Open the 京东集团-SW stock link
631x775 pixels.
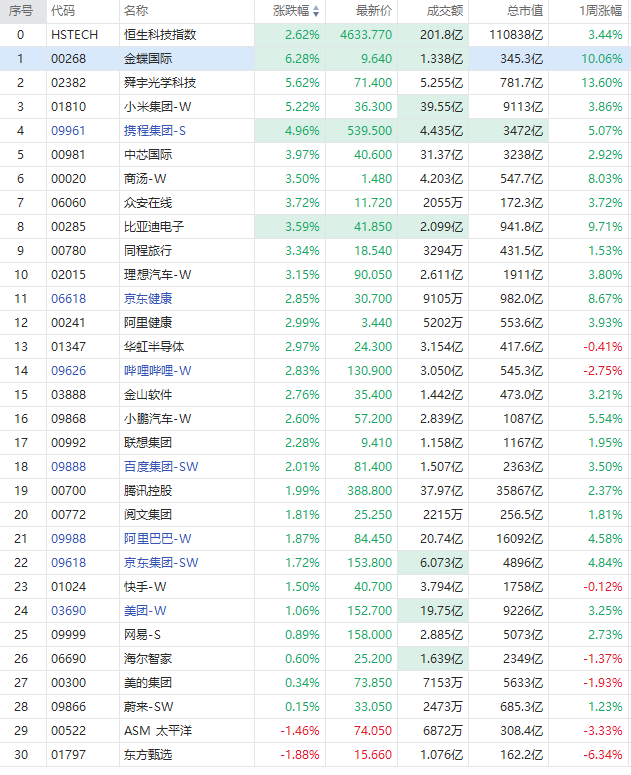coord(161,563)
